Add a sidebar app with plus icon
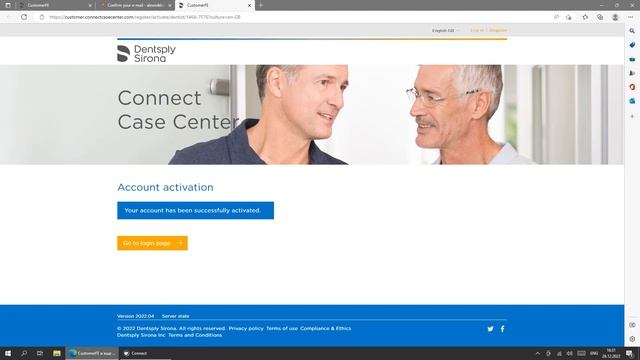 point(632,116)
